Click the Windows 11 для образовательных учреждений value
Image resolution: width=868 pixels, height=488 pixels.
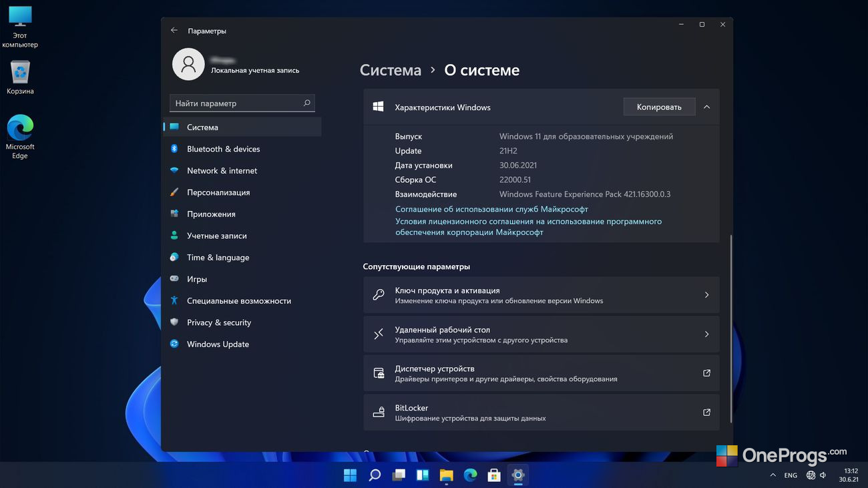click(x=586, y=136)
